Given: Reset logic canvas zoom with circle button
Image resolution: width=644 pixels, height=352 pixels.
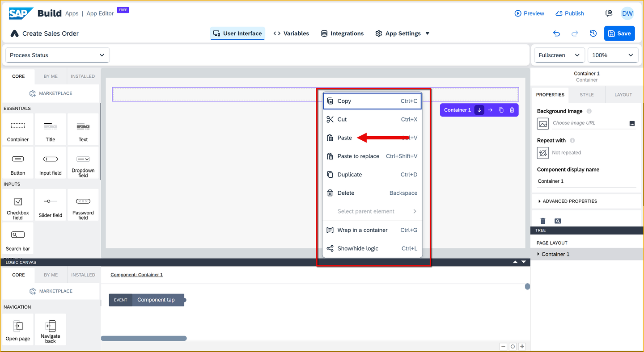Looking at the screenshot, I should [513, 347].
